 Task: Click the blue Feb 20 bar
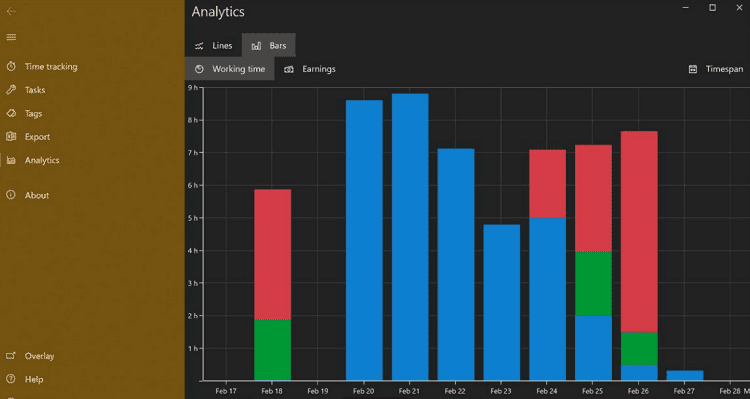pyautogui.click(x=364, y=240)
